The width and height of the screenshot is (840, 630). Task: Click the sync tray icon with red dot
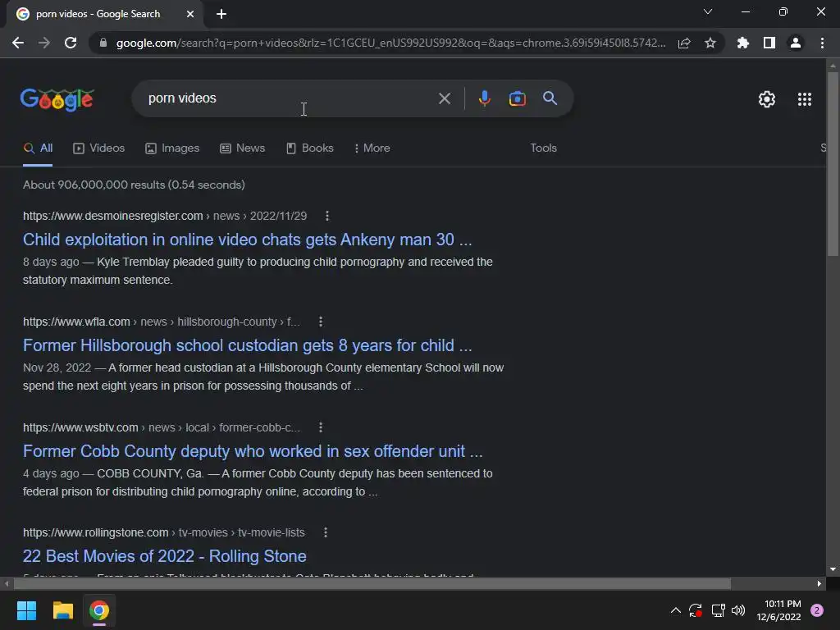pyautogui.click(x=696, y=610)
